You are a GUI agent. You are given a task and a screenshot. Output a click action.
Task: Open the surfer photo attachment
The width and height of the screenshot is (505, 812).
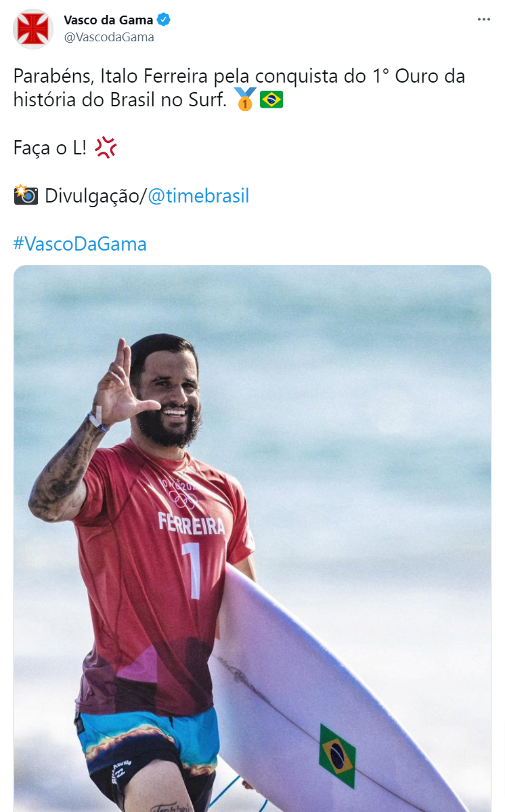(252, 538)
